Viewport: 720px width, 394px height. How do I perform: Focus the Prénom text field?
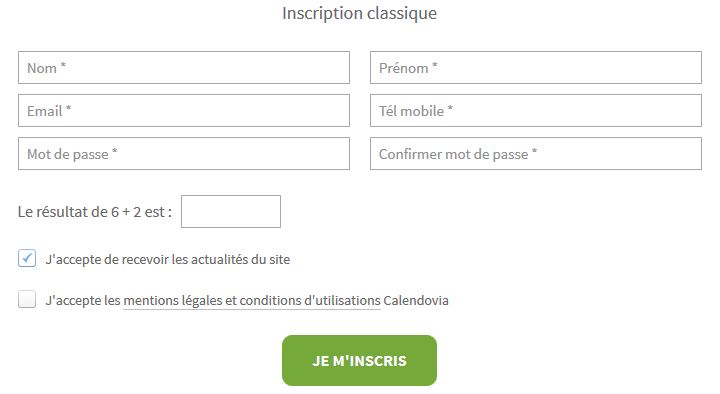[536, 68]
